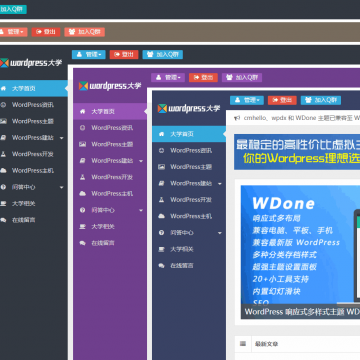Expand 问答中心 arrow in the charcoal sidebar
Viewport: 360px width, 360px height.
point(62,188)
